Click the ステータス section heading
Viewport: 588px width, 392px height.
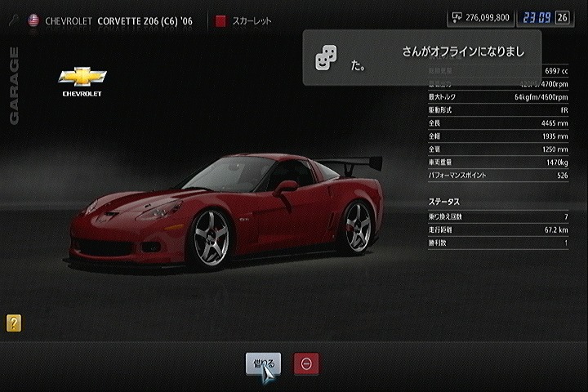(444, 200)
